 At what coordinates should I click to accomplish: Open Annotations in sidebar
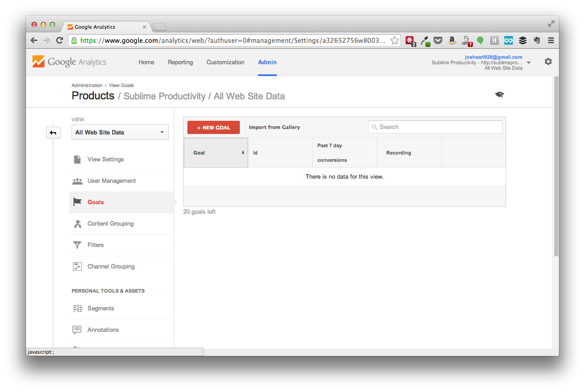[103, 330]
